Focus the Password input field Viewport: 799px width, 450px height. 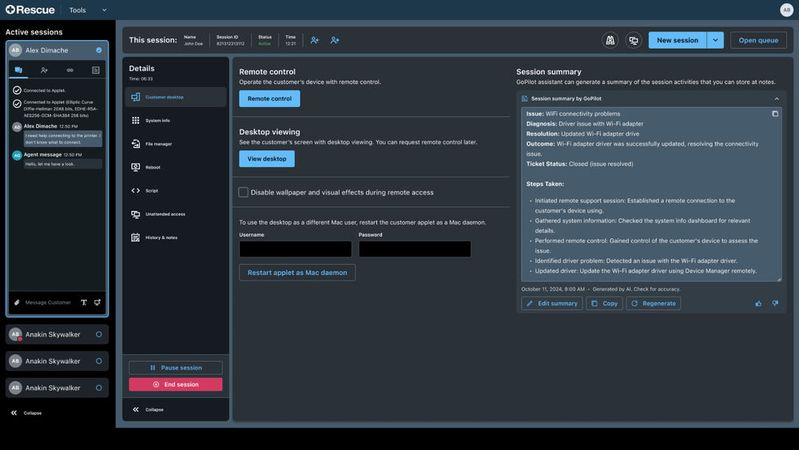pos(415,249)
